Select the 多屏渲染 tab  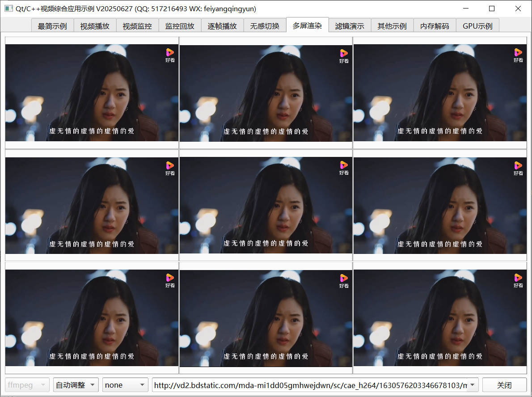[x=308, y=25]
